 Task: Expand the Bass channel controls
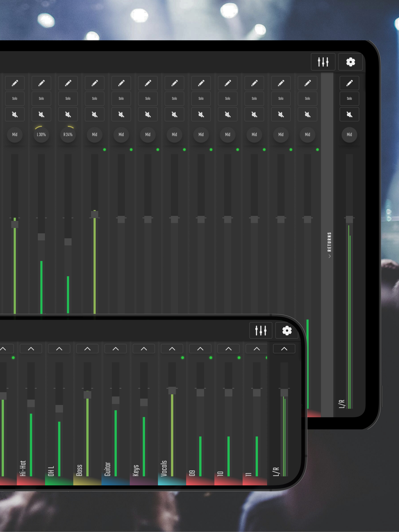pyautogui.click(x=87, y=349)
